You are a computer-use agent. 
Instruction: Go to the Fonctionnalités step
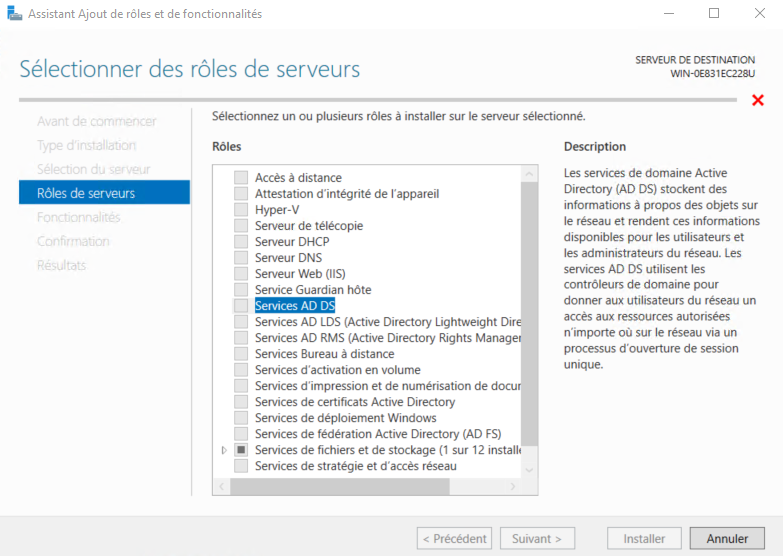pos(78,217)
